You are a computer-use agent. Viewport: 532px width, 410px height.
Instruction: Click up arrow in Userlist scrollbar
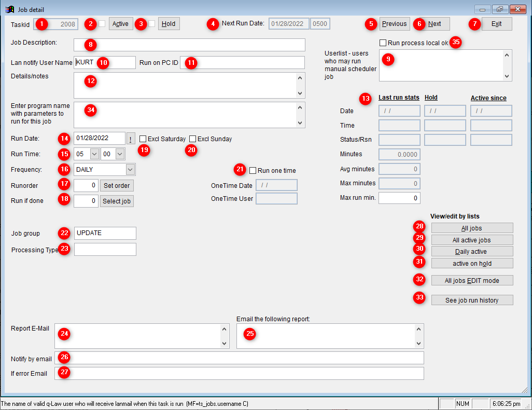[x=507, y=55]
